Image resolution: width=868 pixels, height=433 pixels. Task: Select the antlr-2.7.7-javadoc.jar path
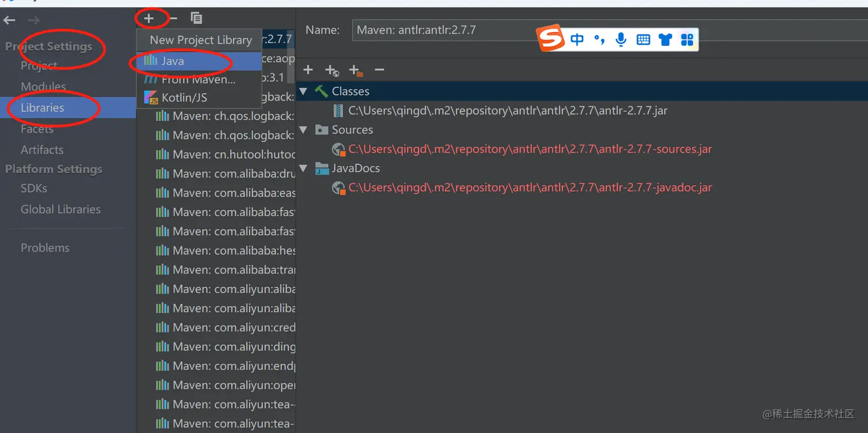pyautogui.click(x=530, y=188)
